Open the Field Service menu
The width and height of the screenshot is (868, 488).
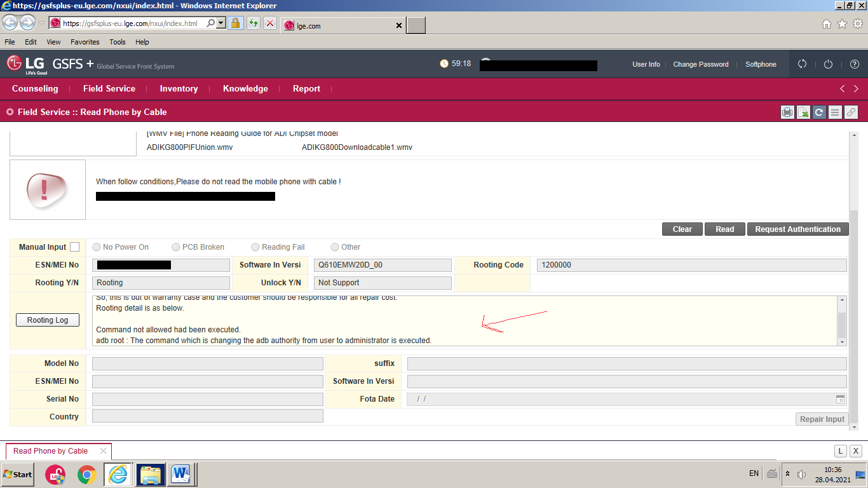pyautogui.click(x=109, y=89)
